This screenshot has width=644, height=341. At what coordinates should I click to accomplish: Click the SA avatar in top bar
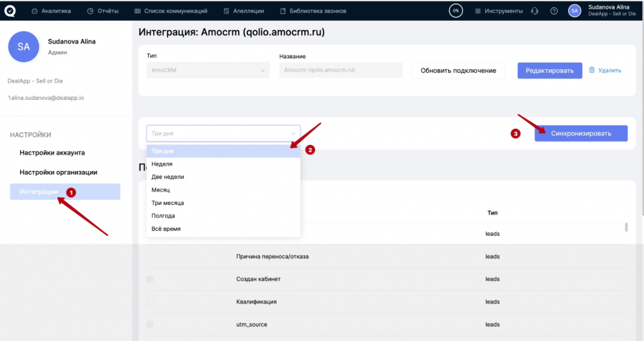[x=575, y=11]
